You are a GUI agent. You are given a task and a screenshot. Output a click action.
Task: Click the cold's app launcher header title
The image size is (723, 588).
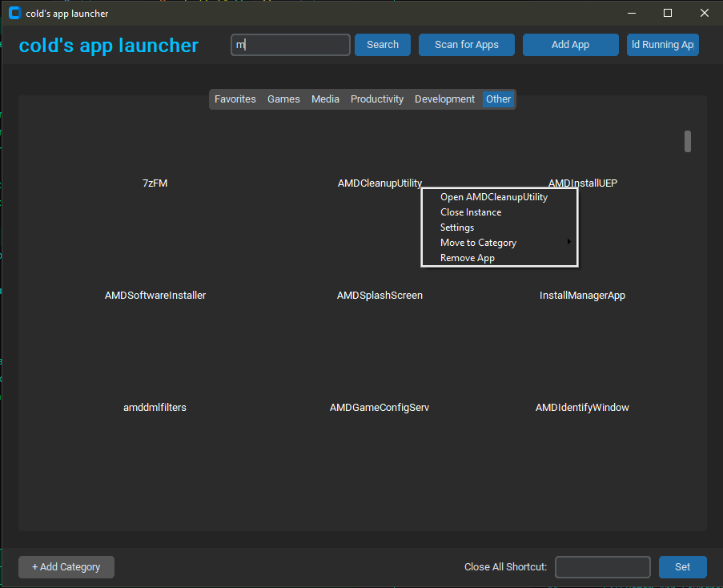point(109,45)
